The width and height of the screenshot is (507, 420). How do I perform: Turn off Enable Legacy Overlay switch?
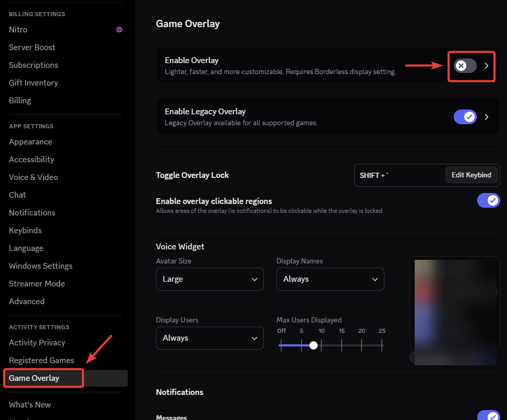[x=465, y=117]
